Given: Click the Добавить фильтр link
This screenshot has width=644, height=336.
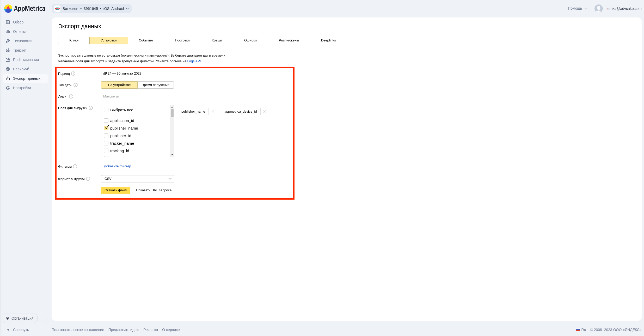Looking at the screenshot, I should [116, 166].
